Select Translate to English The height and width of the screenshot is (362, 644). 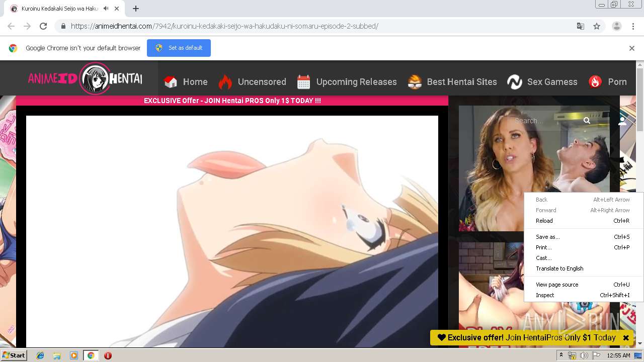583,268
